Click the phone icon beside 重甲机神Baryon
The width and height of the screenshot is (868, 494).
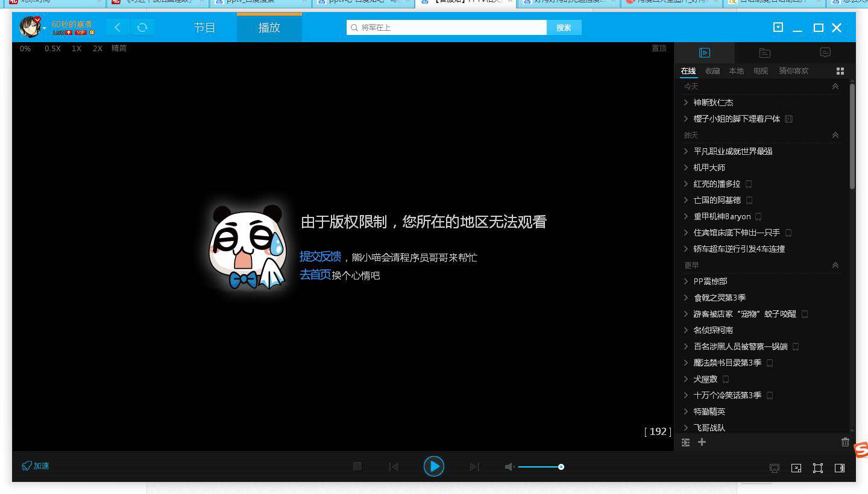coord(758,216)
